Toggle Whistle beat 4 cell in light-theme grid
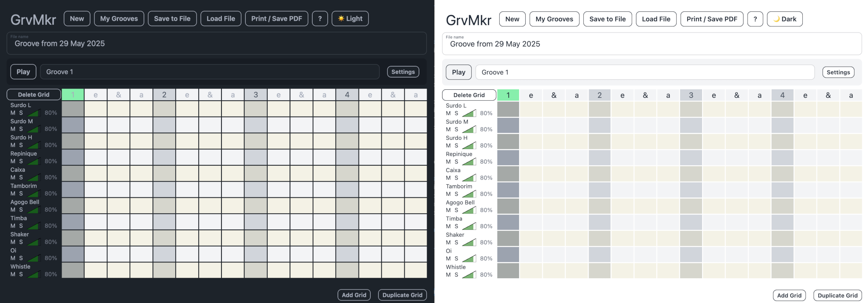The width and height of the screenshot is (868, 303). tap(782, 271)
